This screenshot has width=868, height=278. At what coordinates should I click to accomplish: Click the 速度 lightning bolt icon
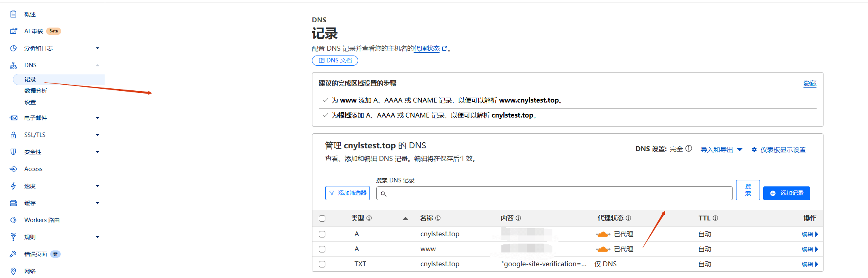click(x=13, y=186)
